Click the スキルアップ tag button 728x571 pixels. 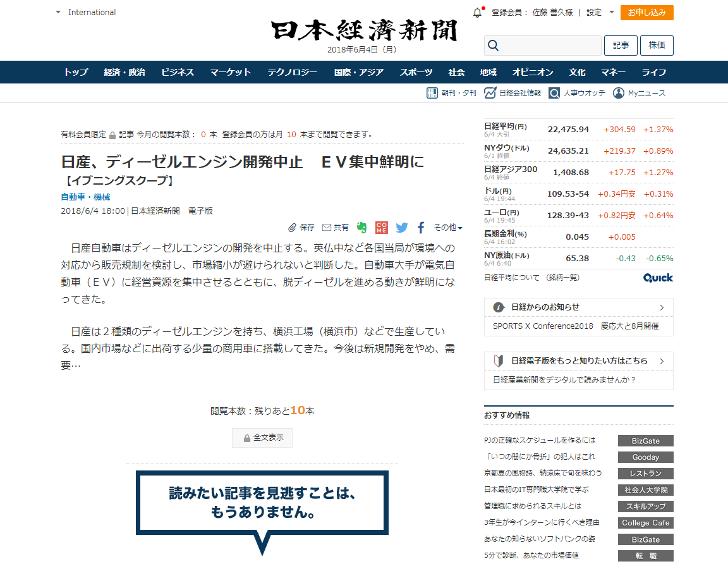click(645, 507)
